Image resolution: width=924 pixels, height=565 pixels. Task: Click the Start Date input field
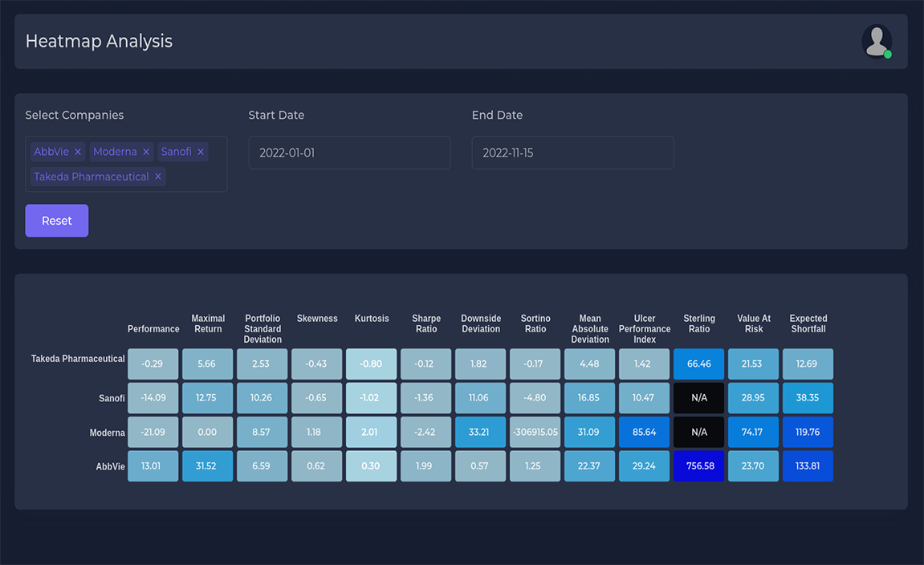[349, 152]
